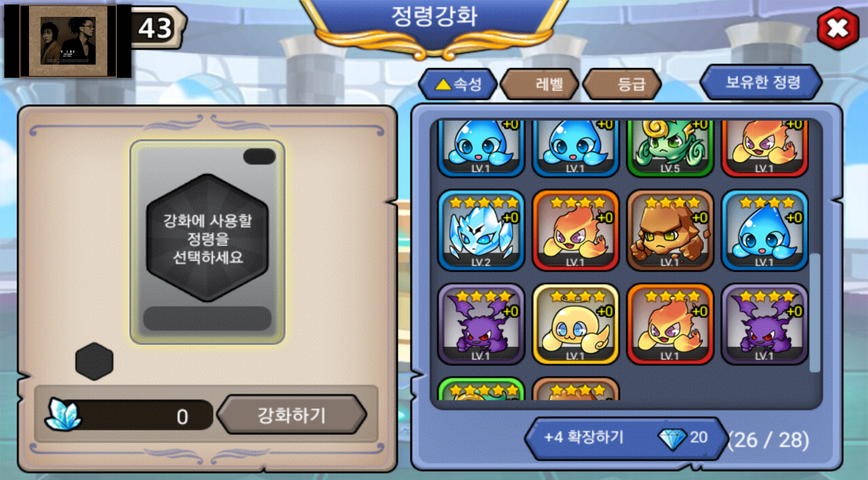Sort spirits by 레벨 tab
This screenshot has height=480, width=868.
(539, 84)
